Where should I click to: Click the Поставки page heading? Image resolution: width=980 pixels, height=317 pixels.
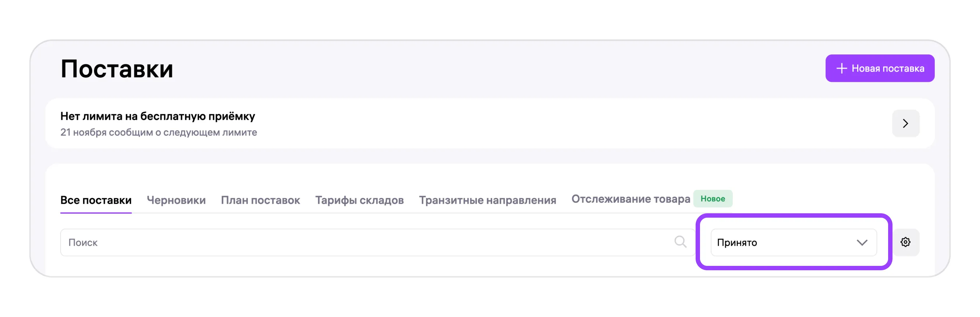coord(117,69)
